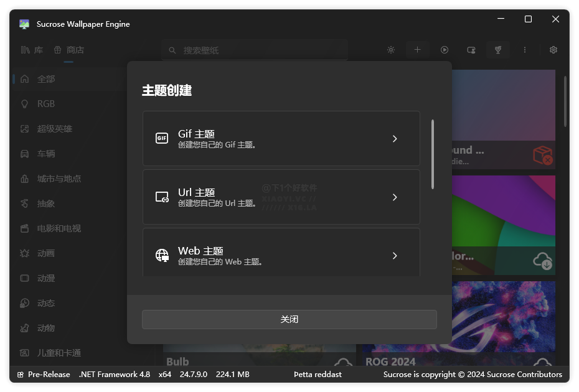579x392 pixels.
Task: Select the 电影和电视 category
Action: tap(70, 228)
